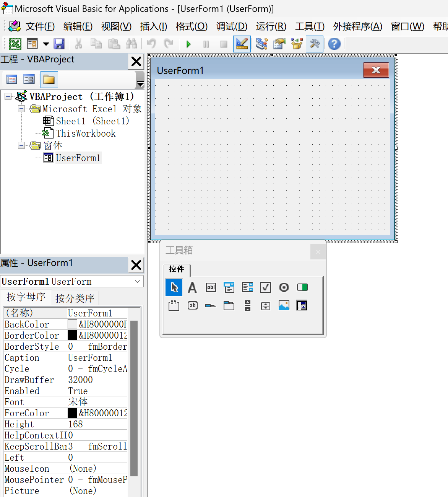Click the Caption property value field

(97, 358)
